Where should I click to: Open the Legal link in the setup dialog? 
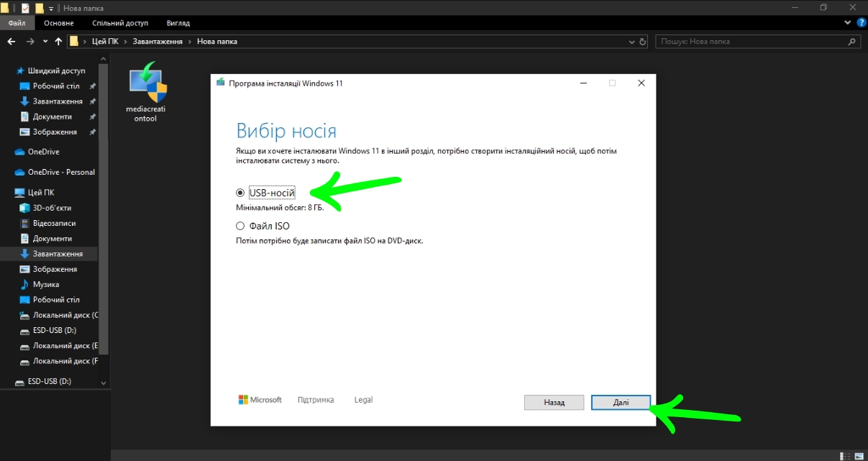coord(364,400)
